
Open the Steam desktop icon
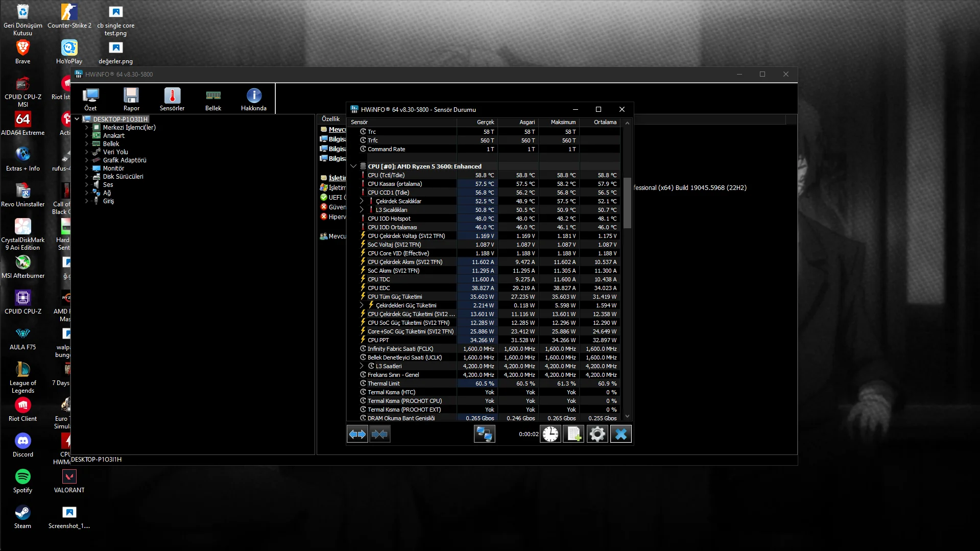(x=22, y=517)
